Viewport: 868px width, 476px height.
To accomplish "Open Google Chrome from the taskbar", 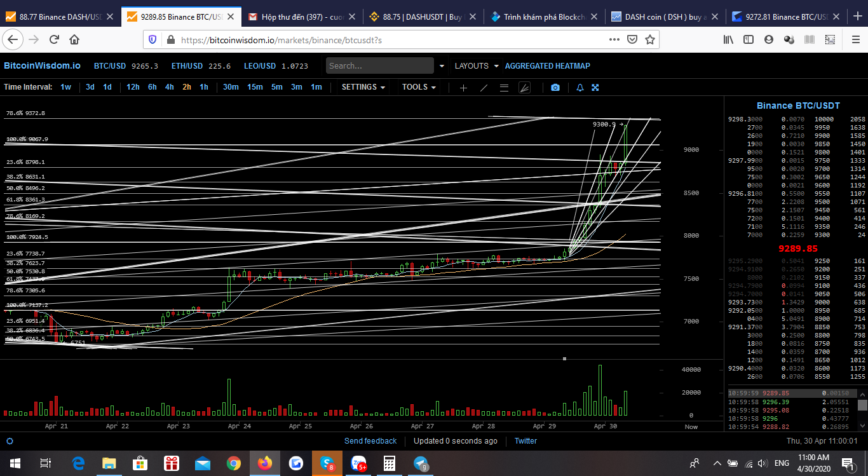I will (x=234, y=463).
